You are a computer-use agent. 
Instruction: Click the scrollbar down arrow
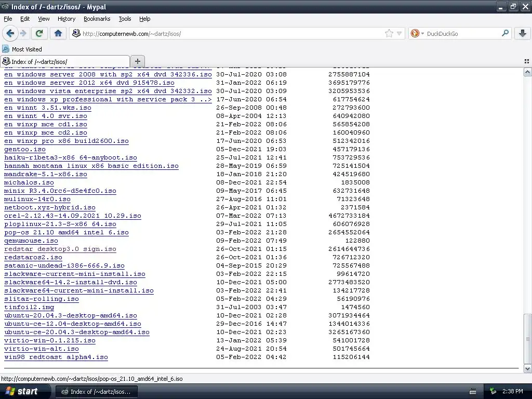(x=527, y=368)
